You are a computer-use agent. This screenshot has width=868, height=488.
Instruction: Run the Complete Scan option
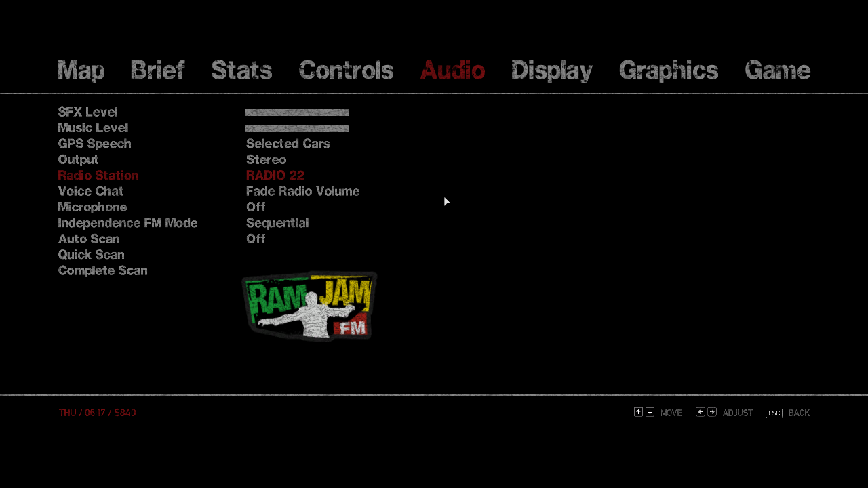point(103,270)
